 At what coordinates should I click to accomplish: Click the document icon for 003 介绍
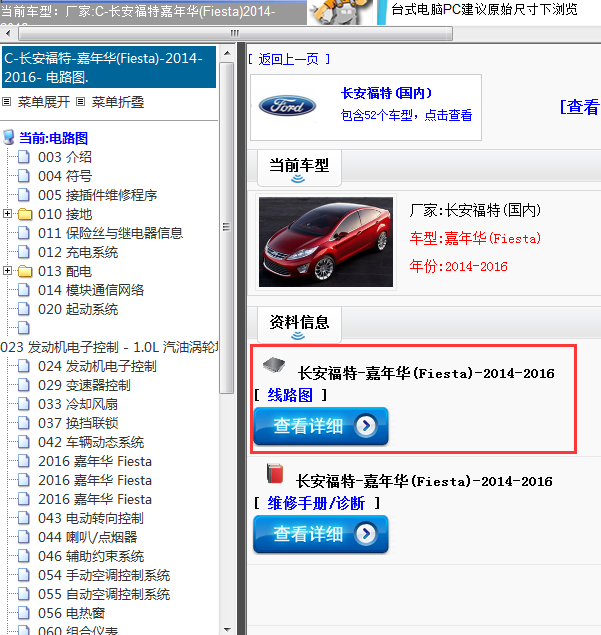pos(23,157)
